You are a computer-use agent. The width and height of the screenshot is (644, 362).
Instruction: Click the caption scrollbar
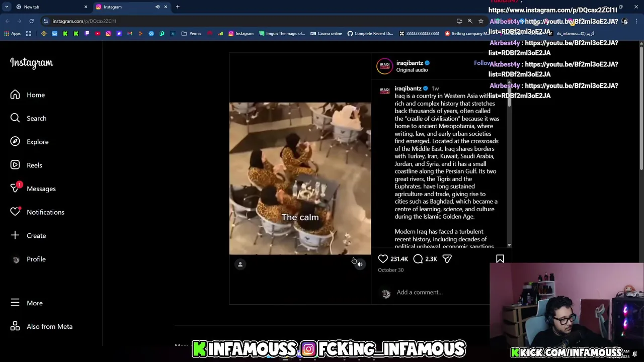click(509, 96)
